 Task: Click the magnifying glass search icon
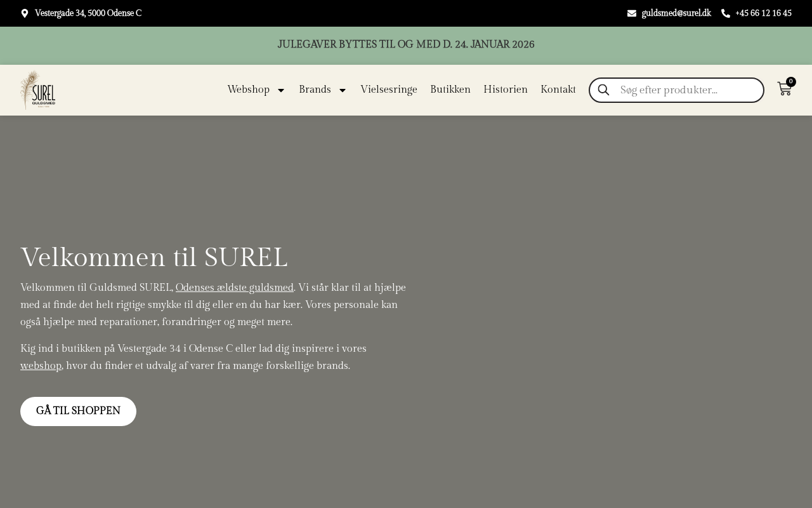[x=603, y=90]
